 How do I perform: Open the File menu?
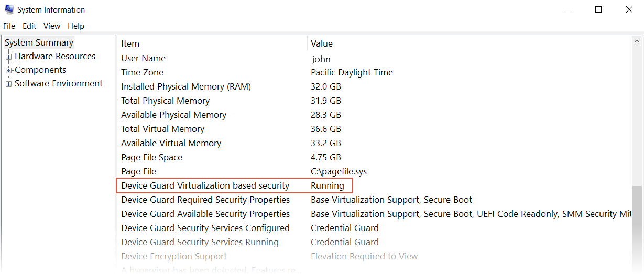(x=10, y=26)
